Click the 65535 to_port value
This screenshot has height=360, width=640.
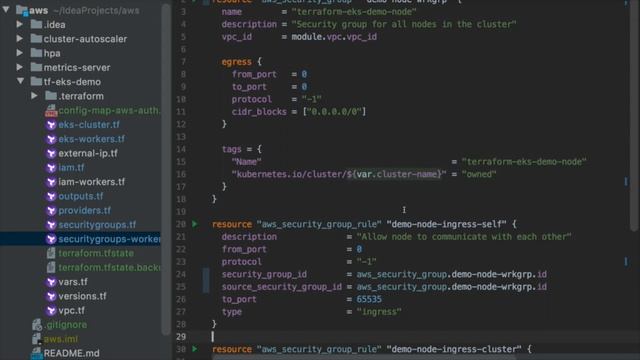tap(369, 299)
